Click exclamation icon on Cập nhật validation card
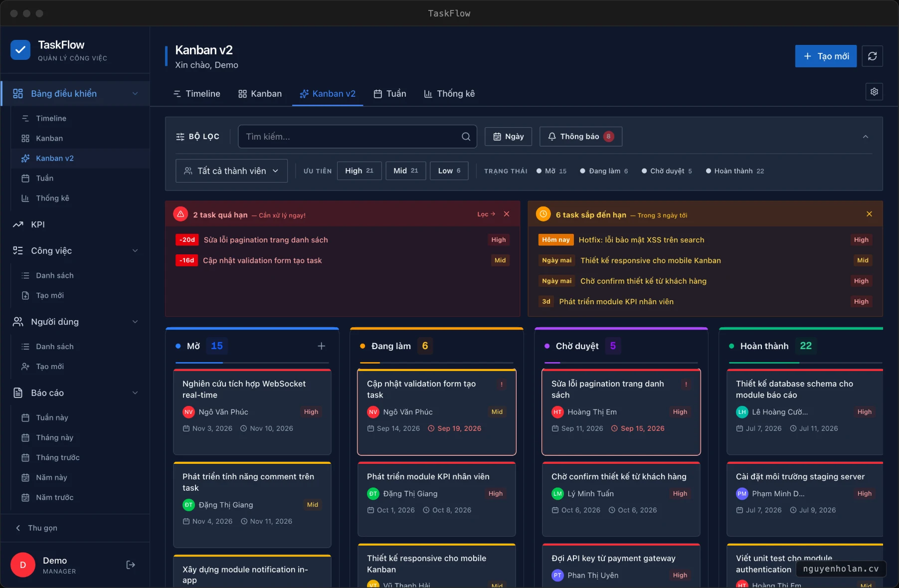This screenshot has height=588, width=899. tap(502, 384)
